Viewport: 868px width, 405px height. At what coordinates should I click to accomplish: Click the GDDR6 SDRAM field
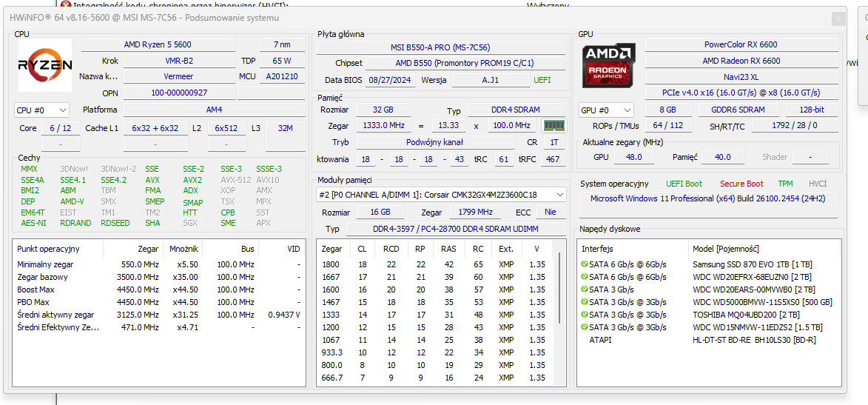pyautogui.click(x=739, y=110)
